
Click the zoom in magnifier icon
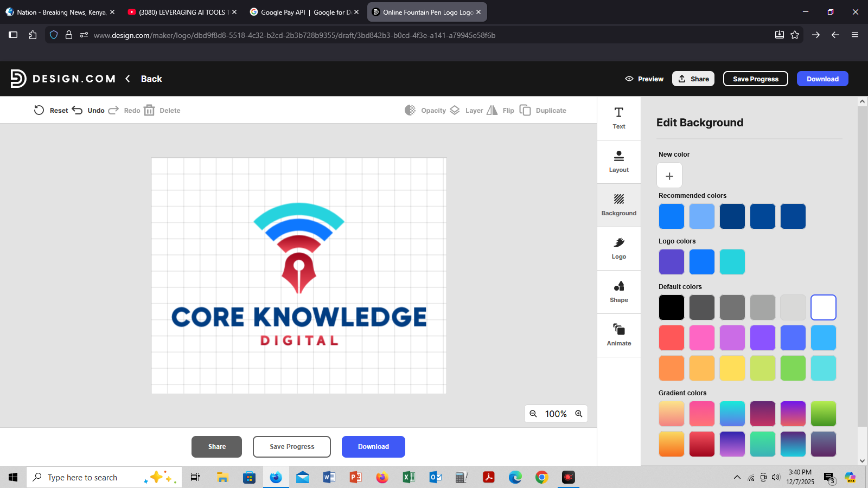579,414
